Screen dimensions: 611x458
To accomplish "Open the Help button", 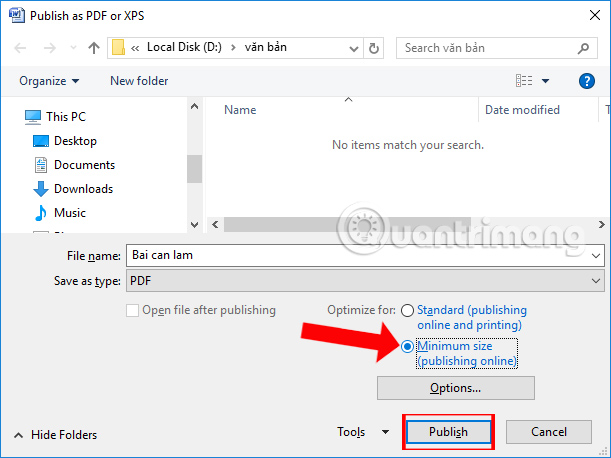I will click(586, 81).
